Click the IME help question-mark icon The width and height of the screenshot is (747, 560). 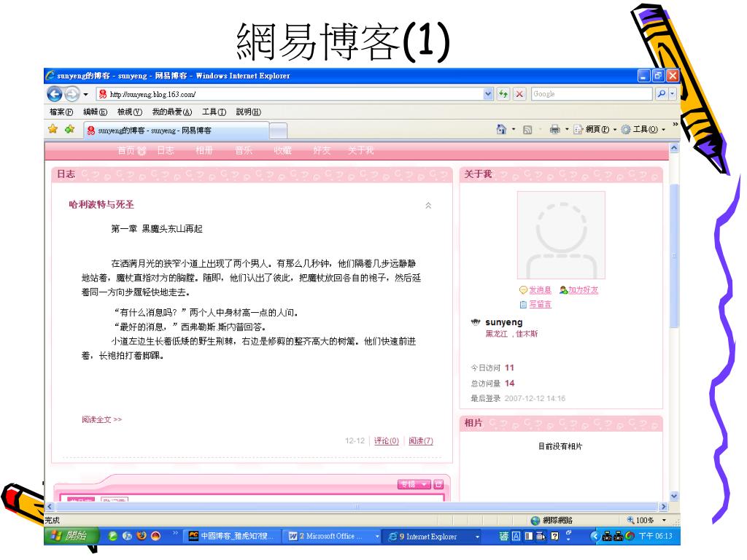(554, 536)
